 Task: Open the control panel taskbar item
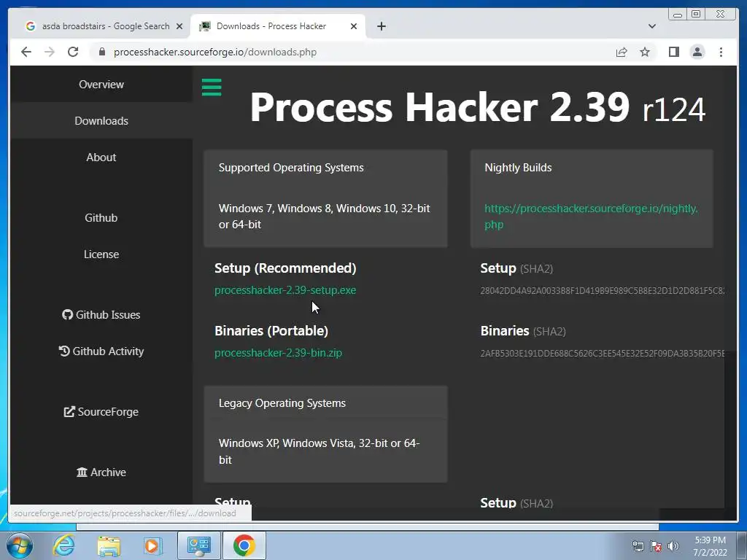pyautogui.click(x=198, y=545)
